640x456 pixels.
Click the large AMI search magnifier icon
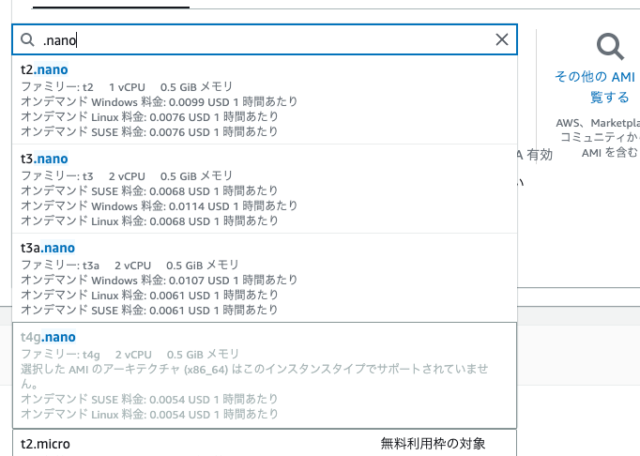(x=610, y=47)
